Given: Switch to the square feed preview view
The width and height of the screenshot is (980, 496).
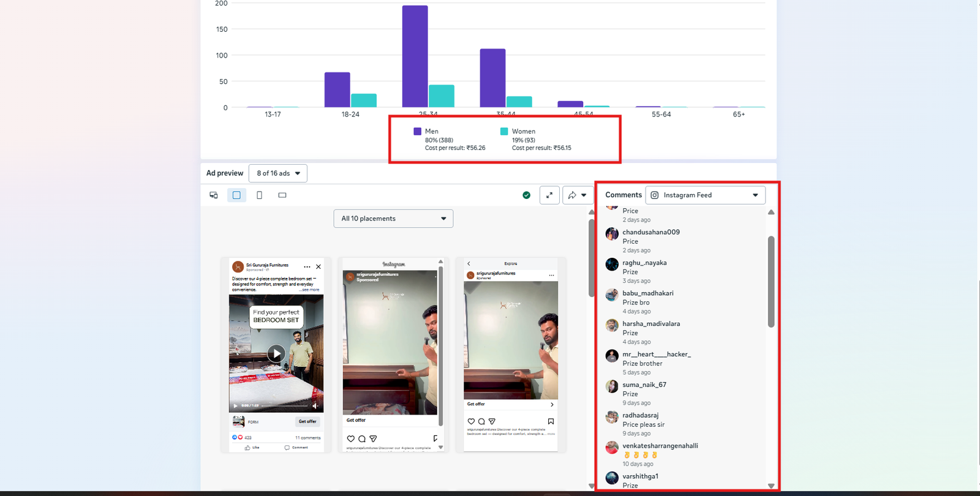Looking at the screenshot, I should point(236,195).
